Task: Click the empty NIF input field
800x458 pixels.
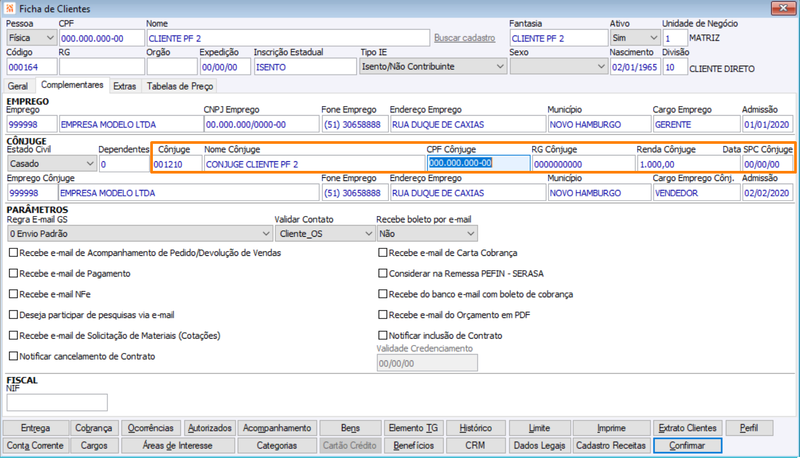Action: (x=57, y=402)
